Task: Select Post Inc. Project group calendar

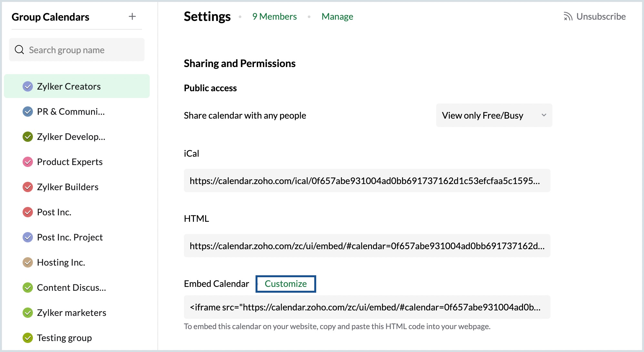Action: point(70,237)
